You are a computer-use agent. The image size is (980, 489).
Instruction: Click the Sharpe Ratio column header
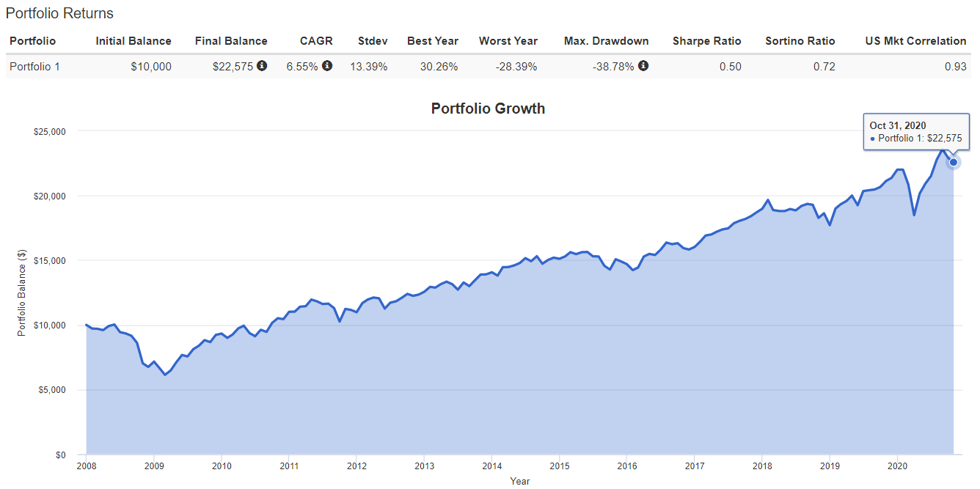(x=706, y=41)
